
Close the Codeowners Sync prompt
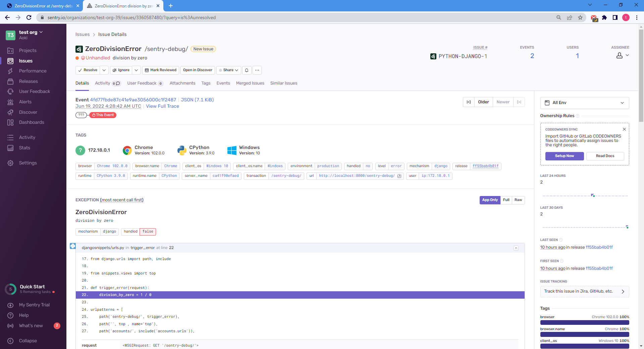pyautogui.click(x=624, y=129)
